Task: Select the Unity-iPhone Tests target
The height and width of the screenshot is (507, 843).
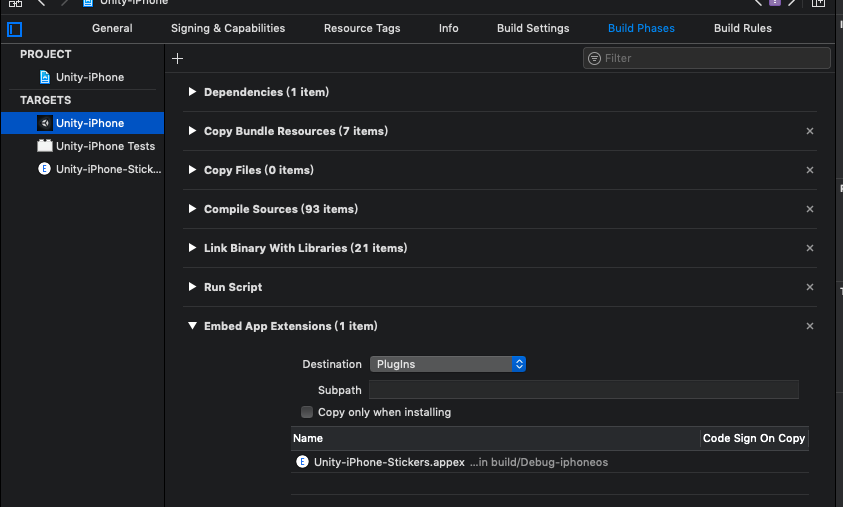Action: 83,146
